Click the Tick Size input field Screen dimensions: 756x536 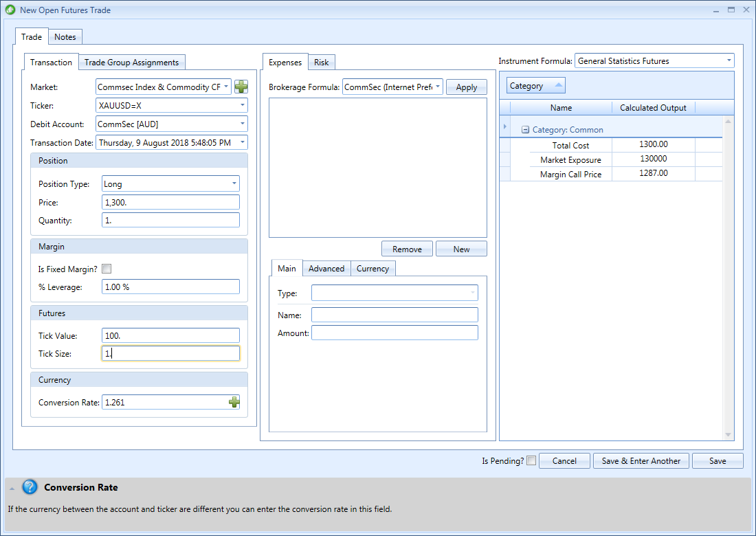coord(170,353)
